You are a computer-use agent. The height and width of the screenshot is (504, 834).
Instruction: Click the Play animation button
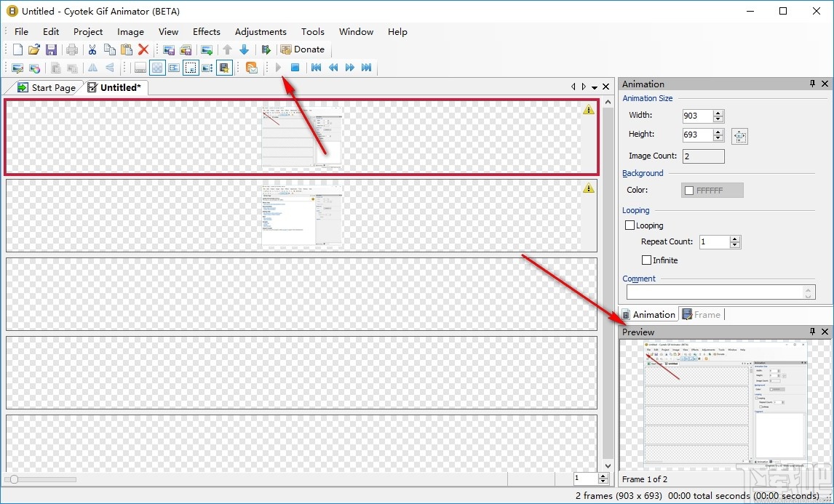278,68
